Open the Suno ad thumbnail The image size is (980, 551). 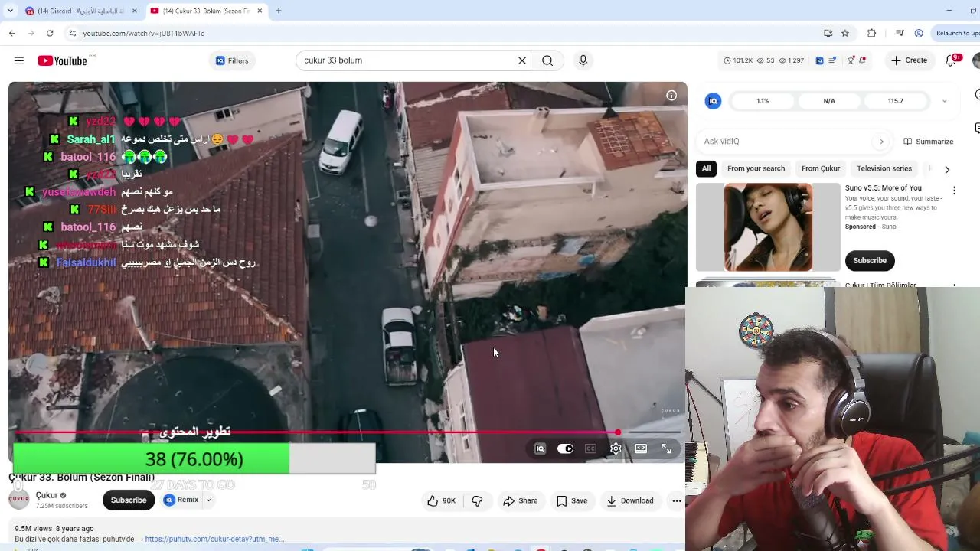[x=768, y=227]
